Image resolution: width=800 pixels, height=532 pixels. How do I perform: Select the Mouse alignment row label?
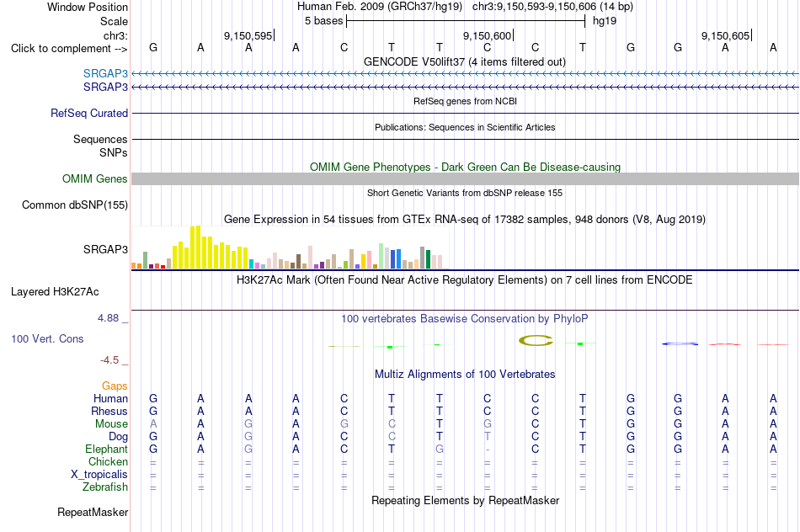(112, 424)
